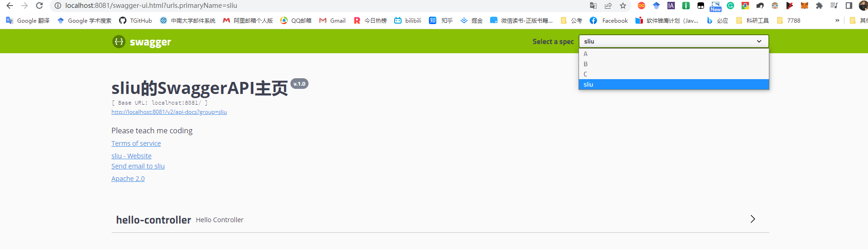Open the purple IA extension icon
This screenshot has width=868, height=249.
pyautogui.click(x=671, y=6)
